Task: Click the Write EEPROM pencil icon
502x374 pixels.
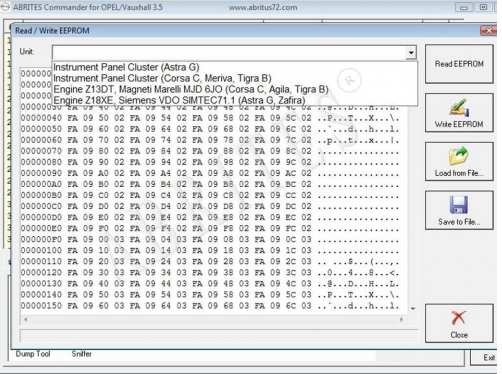Action: pyautogui.click(x=459, y=107)
